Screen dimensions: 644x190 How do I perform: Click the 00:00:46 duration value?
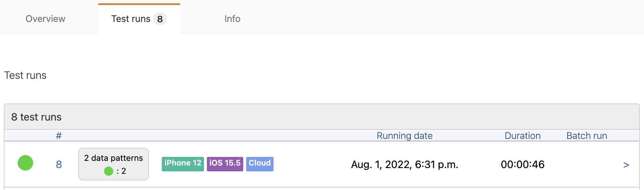[523, 164]
